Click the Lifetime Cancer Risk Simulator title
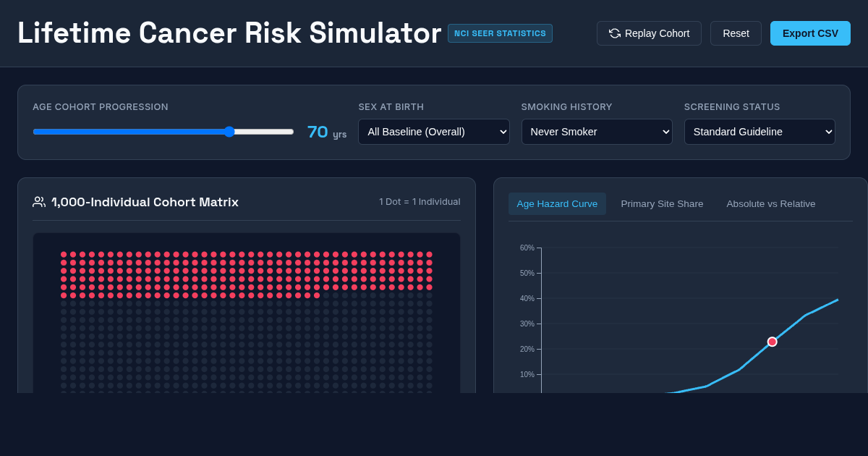 click(x=229, y=33)
